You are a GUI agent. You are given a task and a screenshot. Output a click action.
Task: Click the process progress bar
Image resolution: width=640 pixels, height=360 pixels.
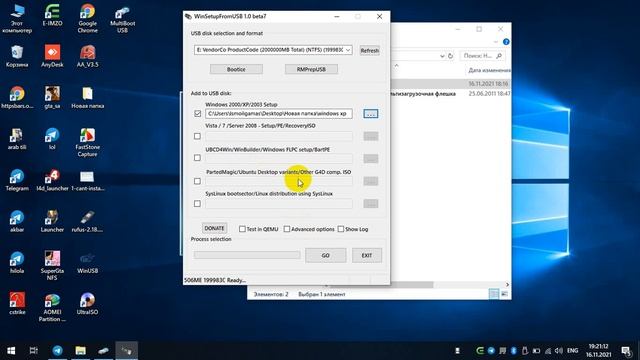pos(247,255)
